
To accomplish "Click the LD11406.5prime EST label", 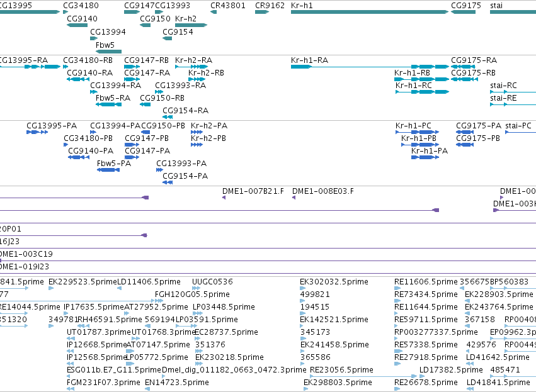I will (149, 282).
